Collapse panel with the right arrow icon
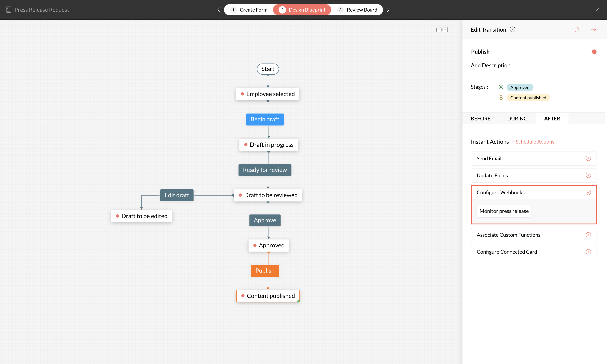The image size is (607, 364). (x=593, y=29)
